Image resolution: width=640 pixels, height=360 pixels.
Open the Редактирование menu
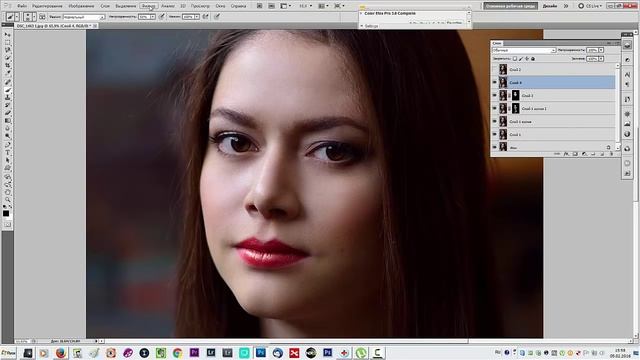[x=47, y=6]
